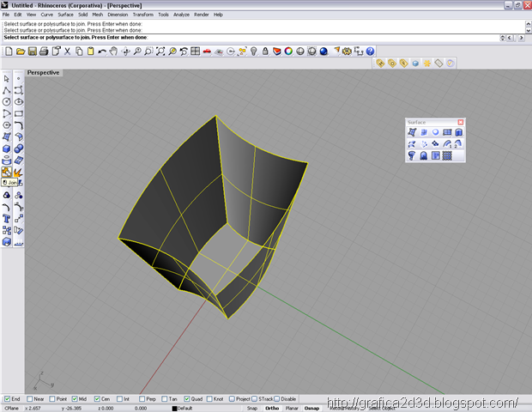Open the Solid menu
The width and height of the screenshot is (532, 412).
(x=82, y=15)
